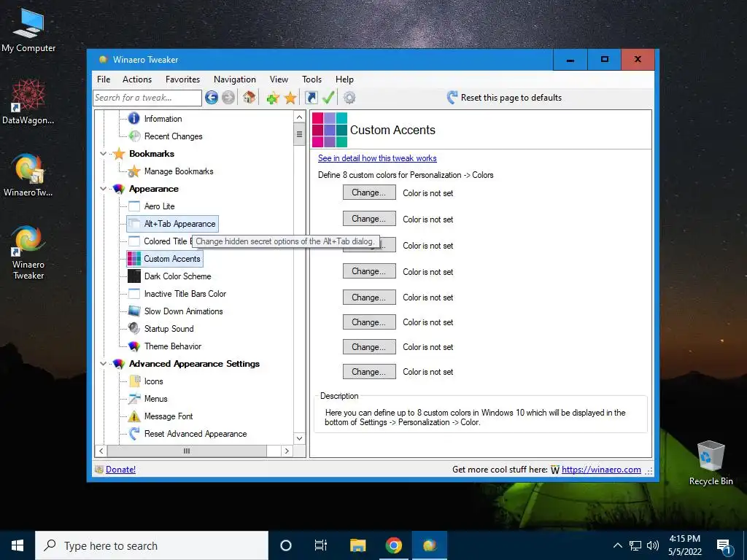Viewport: 747px width, 560px height.
Task: Open bookmarks with the toolbar star icon
Action: (x=290, y=98)
